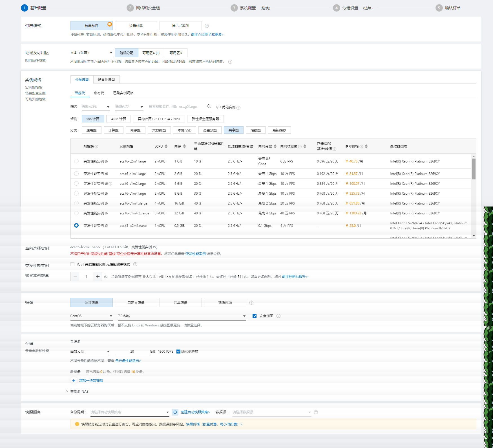Image resolution: width=493 pixels, height=448 pixels.
Task: Click step 2 网络和安全组 circle
Action: click(x=130, y=8)
